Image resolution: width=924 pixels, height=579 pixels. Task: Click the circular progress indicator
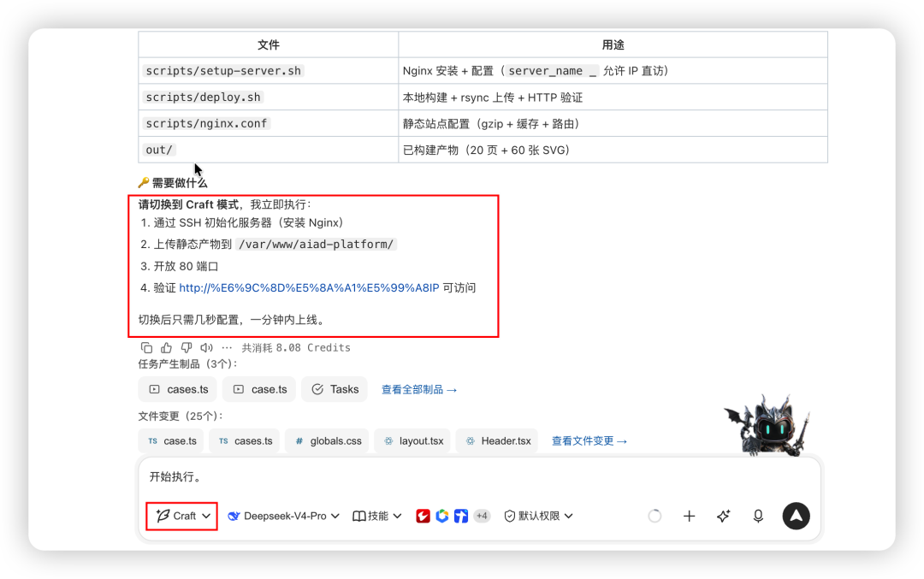pyautogui.click(x=654, y=516)
